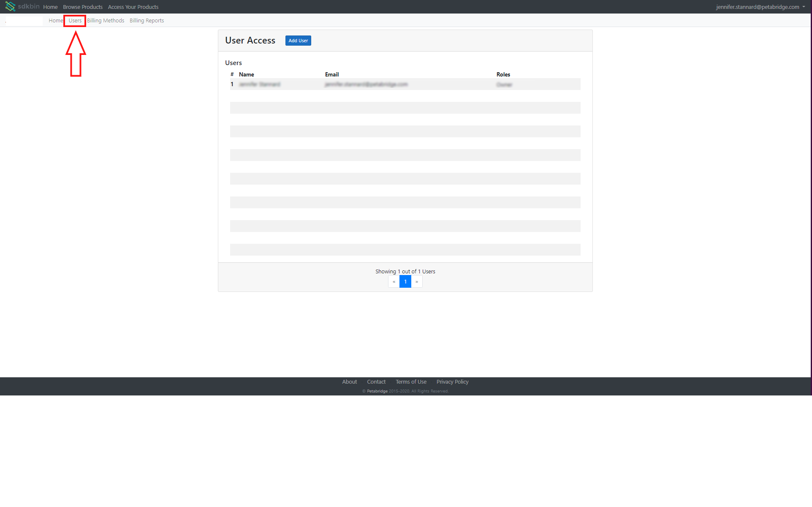812x507 pixels.
Task: Switch to the Users tab
Action: (75, 20)
